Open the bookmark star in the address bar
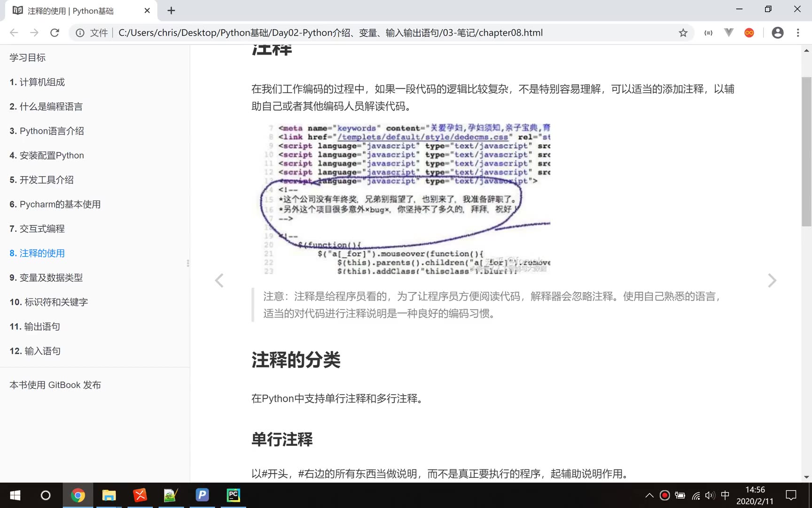Viewport: 812px width, 508px height. [x=682, y=32]
